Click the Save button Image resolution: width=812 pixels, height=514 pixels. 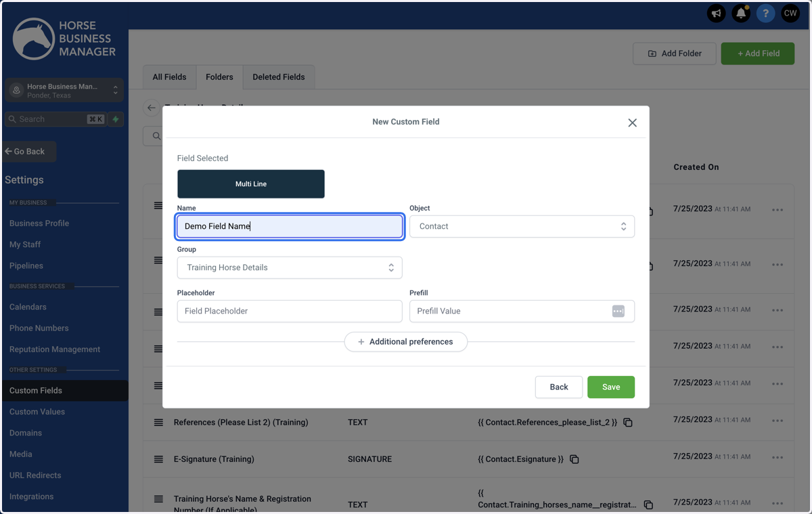pyautogui.click(x=611, y=387)
